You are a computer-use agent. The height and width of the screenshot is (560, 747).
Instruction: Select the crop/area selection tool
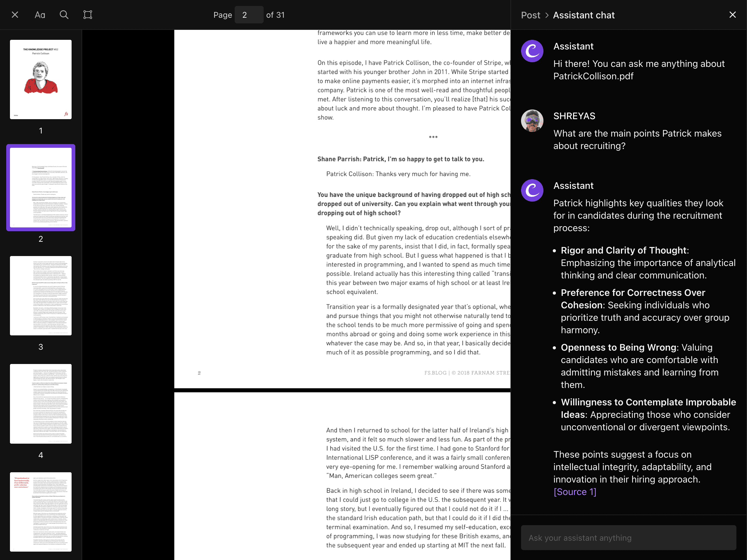click(x=88, y=15)
